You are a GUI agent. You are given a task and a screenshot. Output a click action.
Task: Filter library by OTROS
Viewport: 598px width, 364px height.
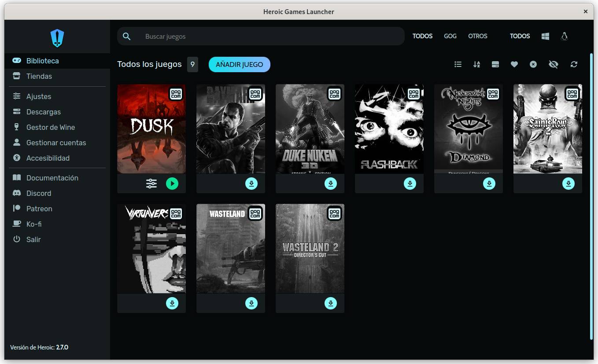coord(478,36)
